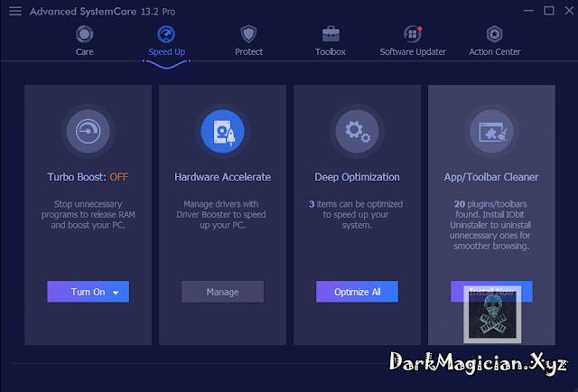Click the Turbo Boost: OFF title

(88, 177)
